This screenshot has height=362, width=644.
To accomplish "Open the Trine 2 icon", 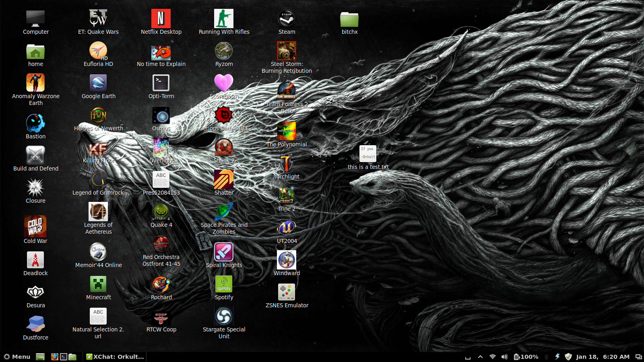I will tap(287, 195).
